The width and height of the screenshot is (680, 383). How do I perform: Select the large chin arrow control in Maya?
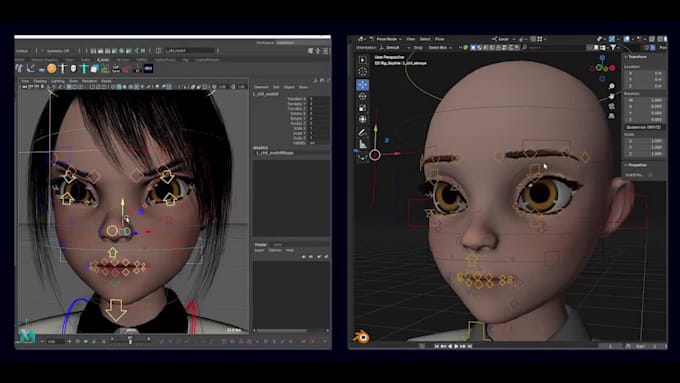[116, 310]
